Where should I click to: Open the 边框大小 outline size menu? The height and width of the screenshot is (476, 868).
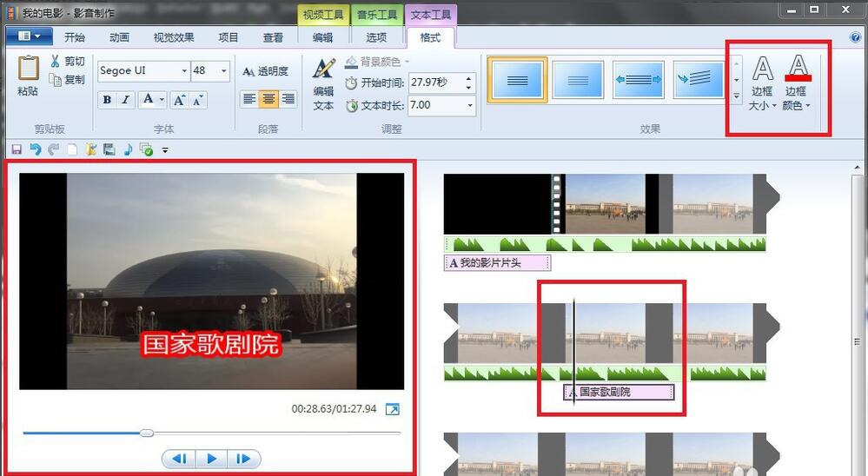coord(762,83)
